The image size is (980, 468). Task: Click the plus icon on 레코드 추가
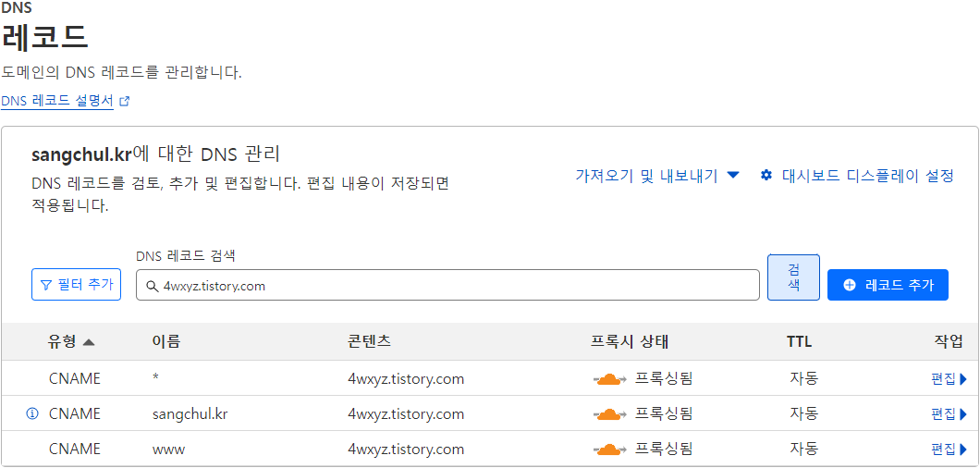coord(850,285)
